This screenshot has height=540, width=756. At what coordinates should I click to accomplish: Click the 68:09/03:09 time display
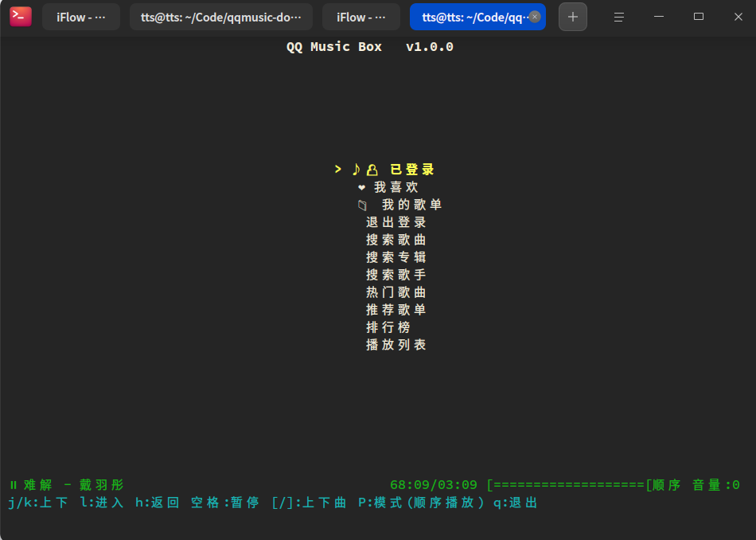tap(434, 485)
